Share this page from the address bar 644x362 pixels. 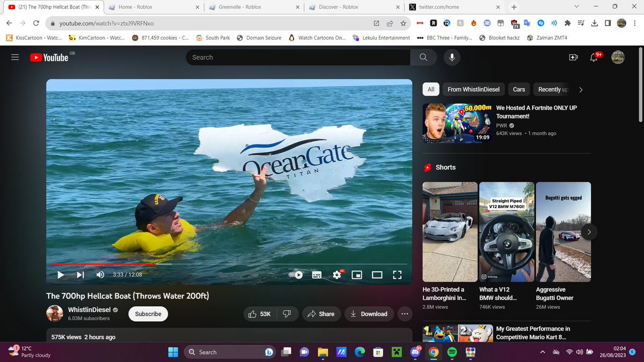[x=390, y=23]
